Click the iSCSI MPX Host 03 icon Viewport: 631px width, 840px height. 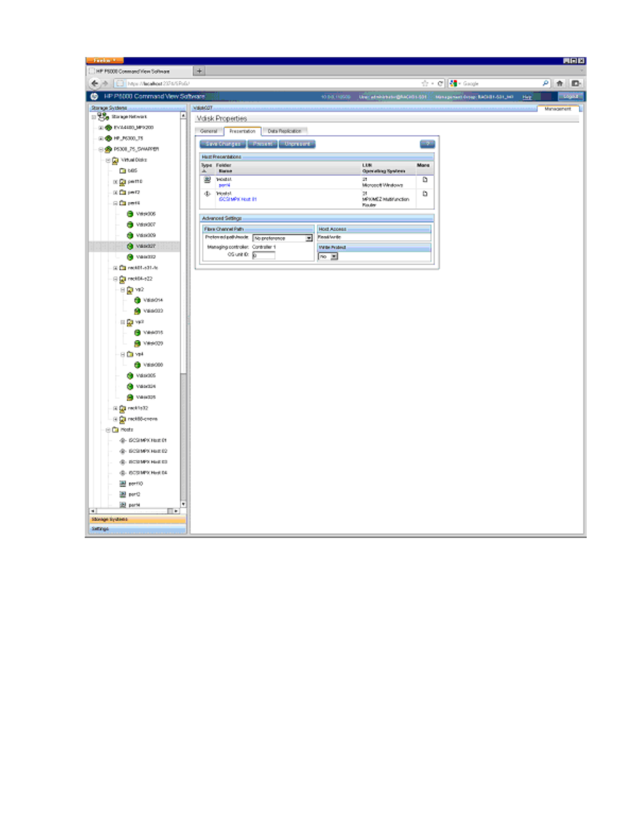[123, 462]
